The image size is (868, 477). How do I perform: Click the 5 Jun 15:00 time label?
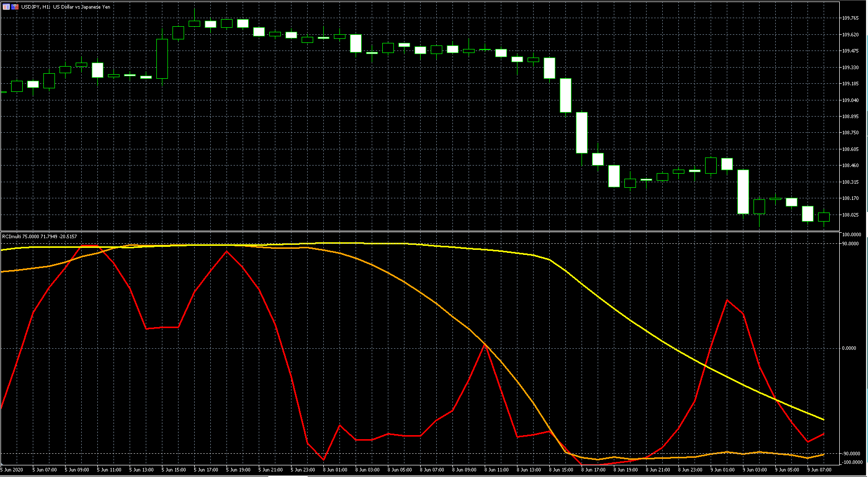tap(173, 470)
